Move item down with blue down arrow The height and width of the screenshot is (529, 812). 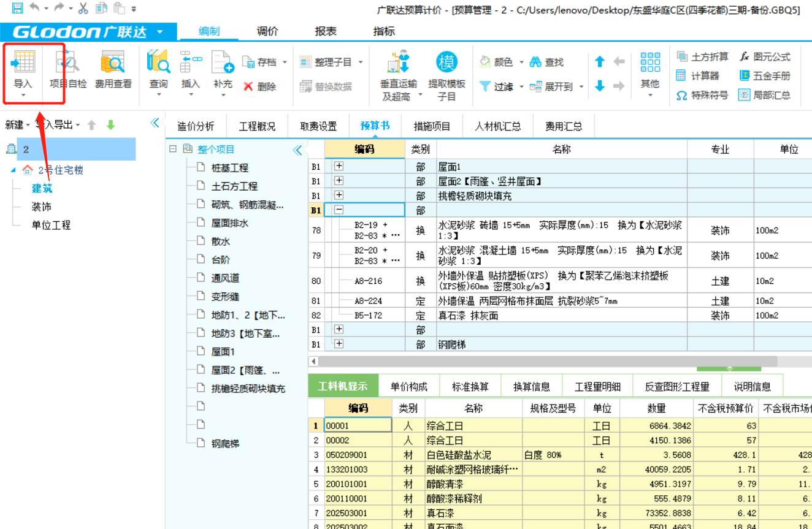[x=600, y=86]
